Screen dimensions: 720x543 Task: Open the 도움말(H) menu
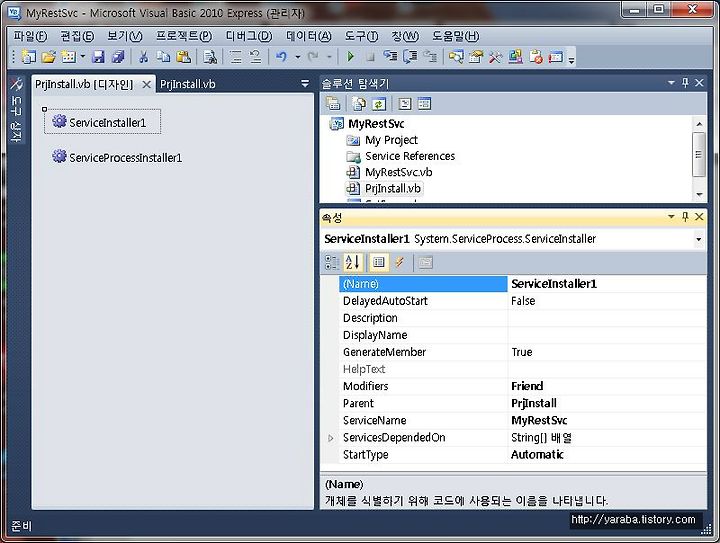coord(456,36)
